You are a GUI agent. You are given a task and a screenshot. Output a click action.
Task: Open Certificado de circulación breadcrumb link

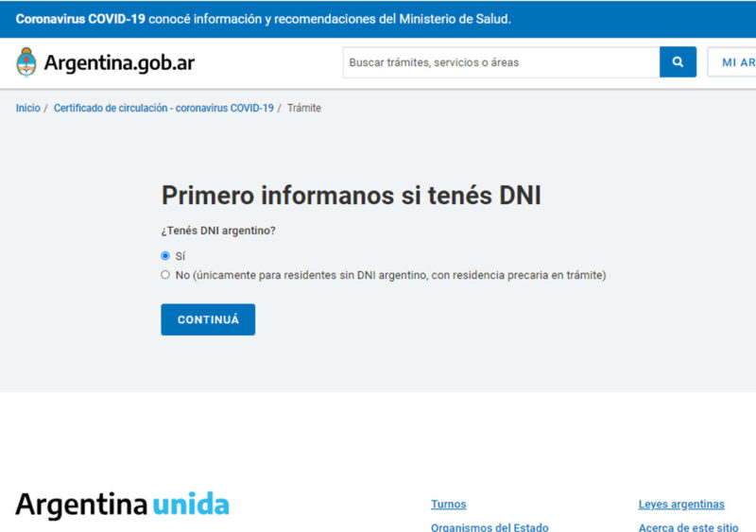coord(163,108)
